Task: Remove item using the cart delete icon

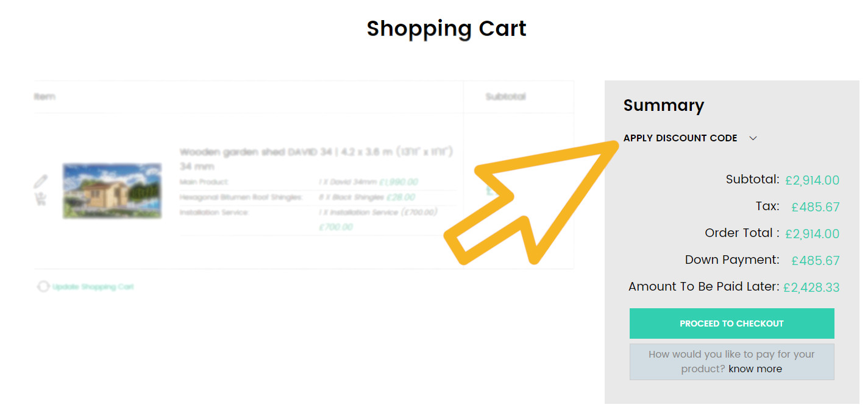Action: 41,199
